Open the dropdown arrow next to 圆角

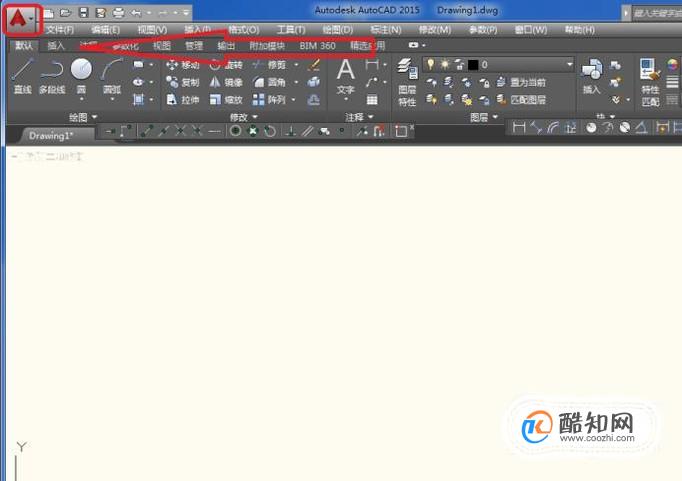[296, 82]
